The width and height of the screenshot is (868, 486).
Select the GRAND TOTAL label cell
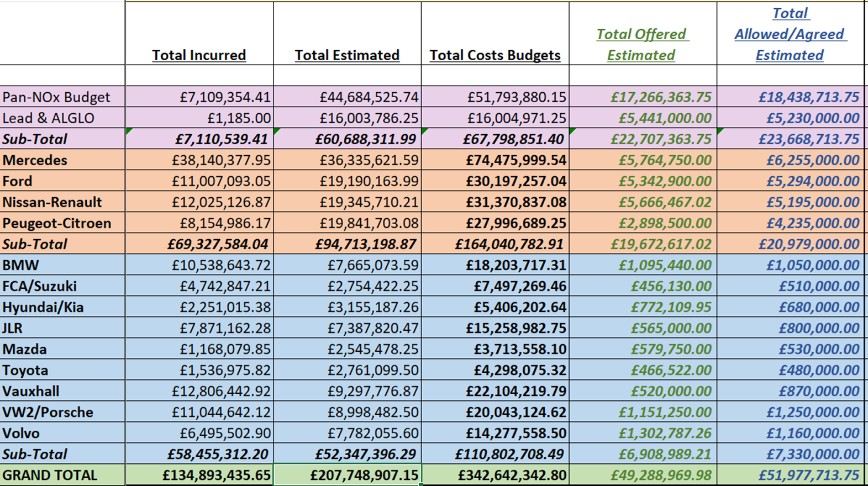click(62, 475)
